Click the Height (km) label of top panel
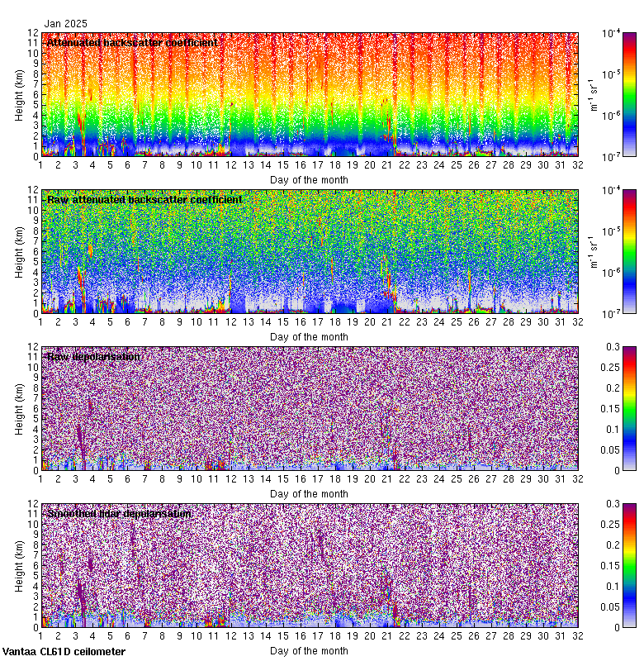The image size is (644, 661). click(x=19, y=94)
